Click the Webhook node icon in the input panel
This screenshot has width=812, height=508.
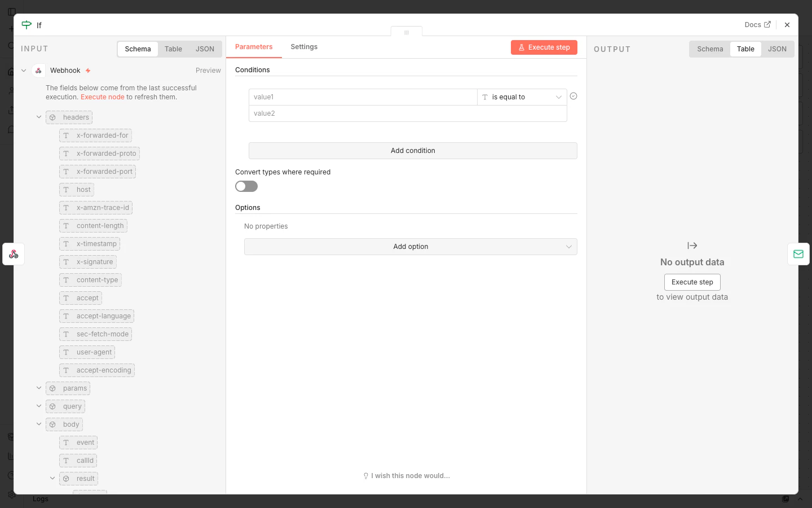38,70
